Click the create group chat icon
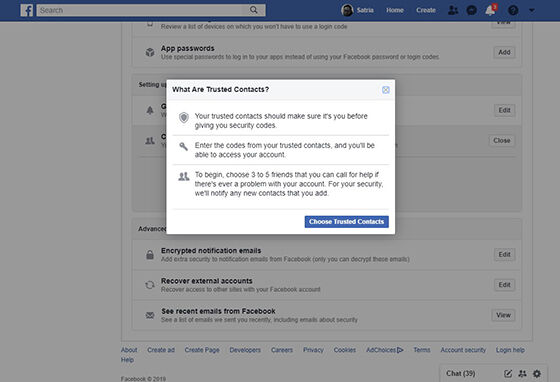The height and width of the screenshot is (382, 560). click(522, 374)
